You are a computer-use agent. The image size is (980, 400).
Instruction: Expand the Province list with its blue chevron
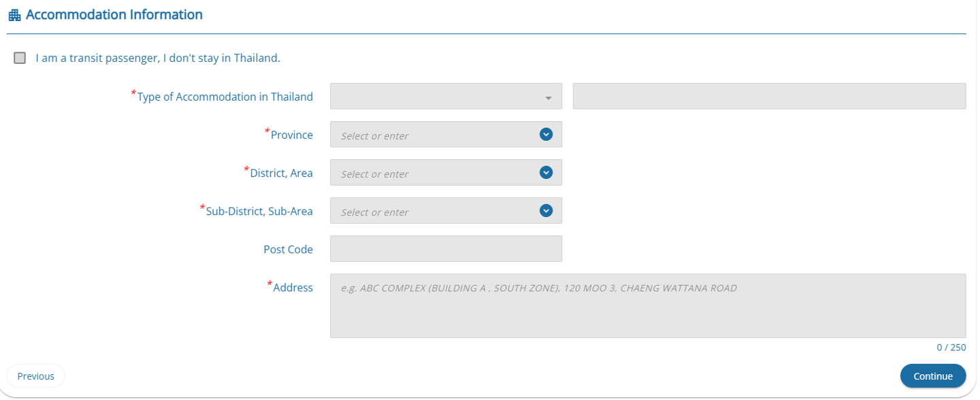click(x=546, y=134)
